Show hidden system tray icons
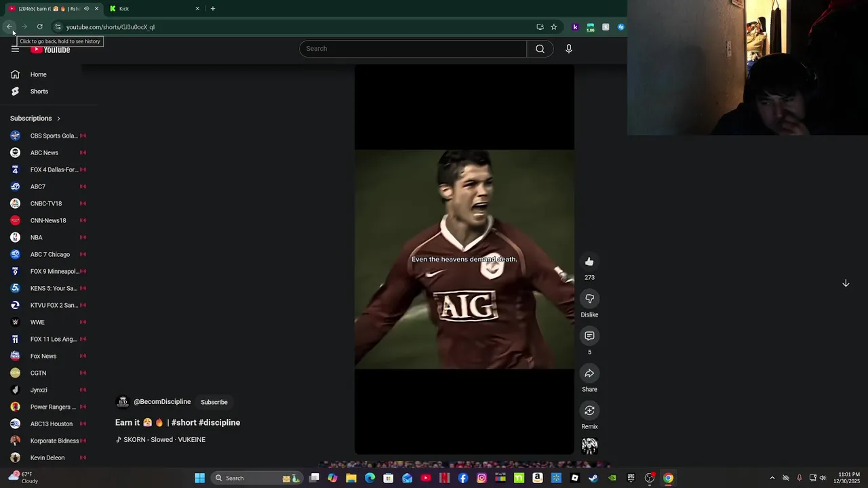Screen dimensions: 868x488 (772, 478)
